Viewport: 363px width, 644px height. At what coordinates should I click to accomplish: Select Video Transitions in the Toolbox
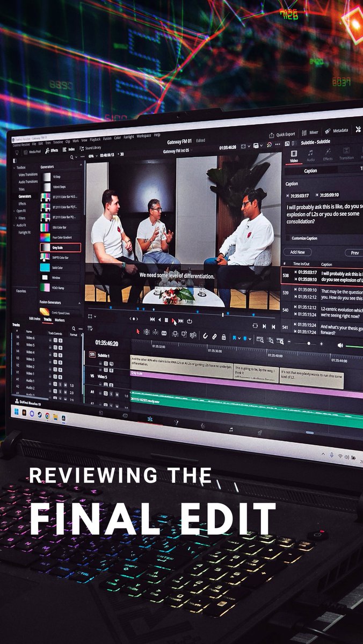tap(28, 174)
